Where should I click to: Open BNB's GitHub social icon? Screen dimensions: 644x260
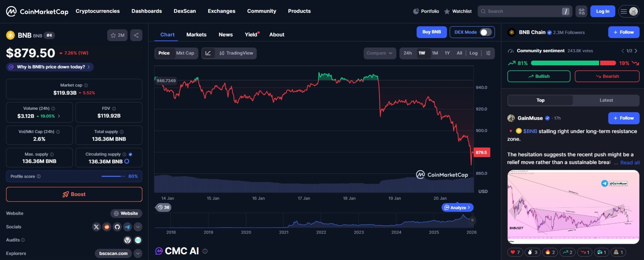pyautogui.click(x=117, y=227)
